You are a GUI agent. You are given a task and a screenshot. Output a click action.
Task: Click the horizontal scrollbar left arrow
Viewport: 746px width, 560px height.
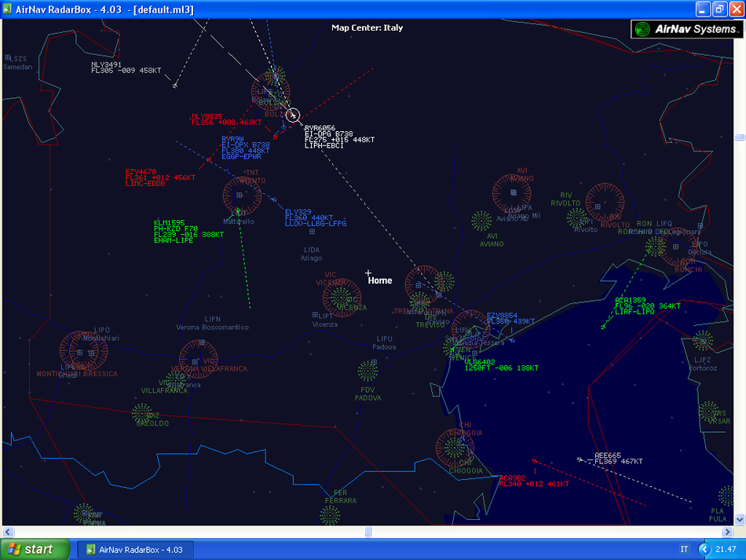coord(8,532)
